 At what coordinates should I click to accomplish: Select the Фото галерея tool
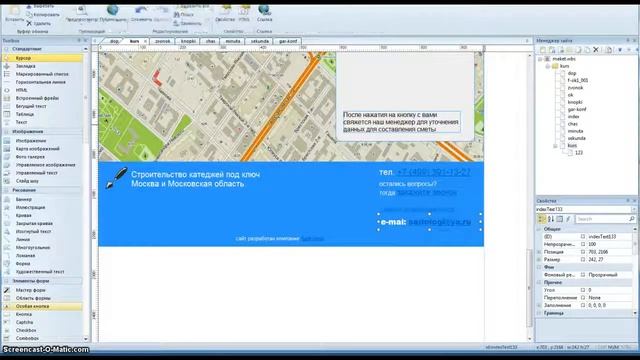pos(42,157)
